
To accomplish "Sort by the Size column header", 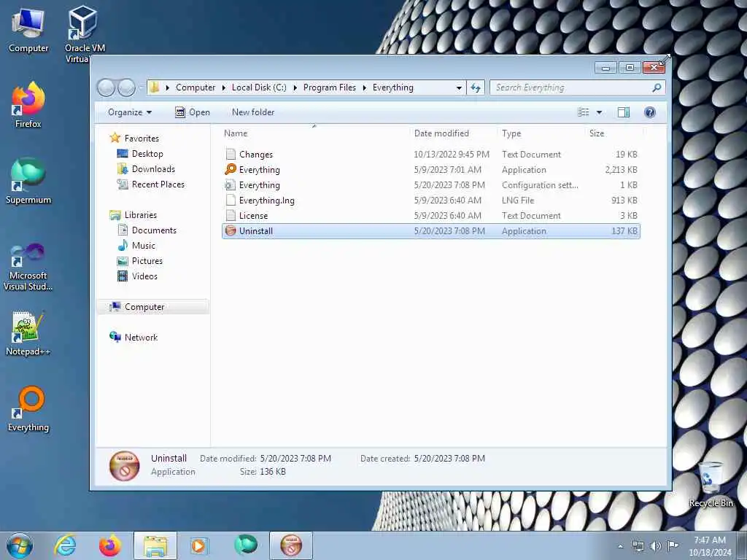I will 597,133.
